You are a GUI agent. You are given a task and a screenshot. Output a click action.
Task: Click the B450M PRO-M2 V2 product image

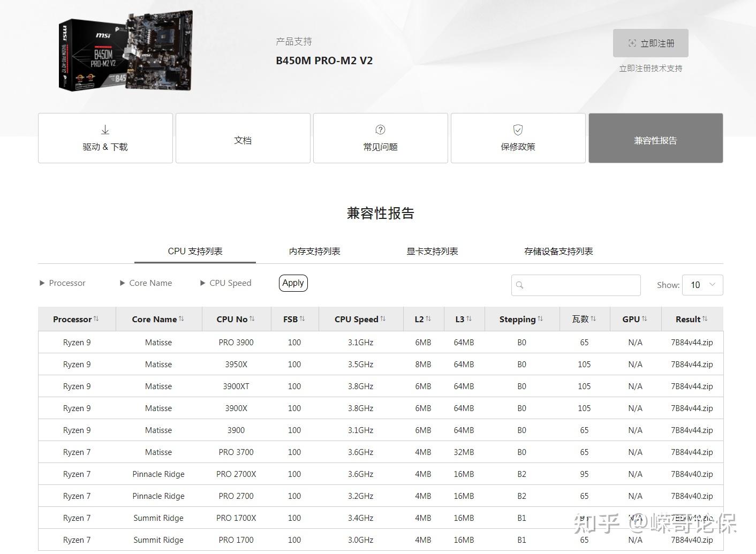tap(125, 50)
